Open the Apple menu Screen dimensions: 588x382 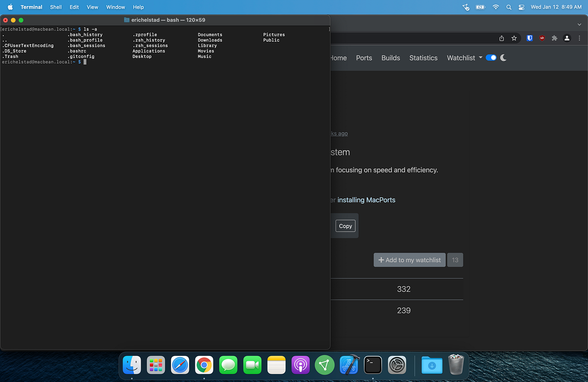pos(10,7)
